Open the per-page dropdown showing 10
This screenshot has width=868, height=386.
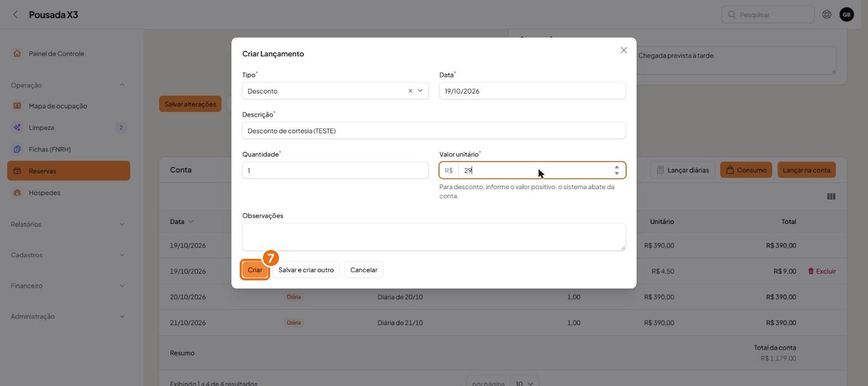[524, 383]
